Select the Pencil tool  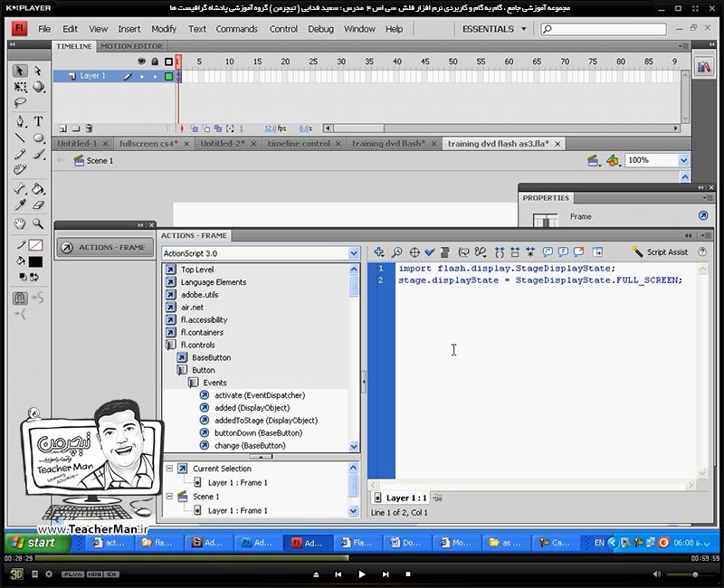click(x=20, y=154)
